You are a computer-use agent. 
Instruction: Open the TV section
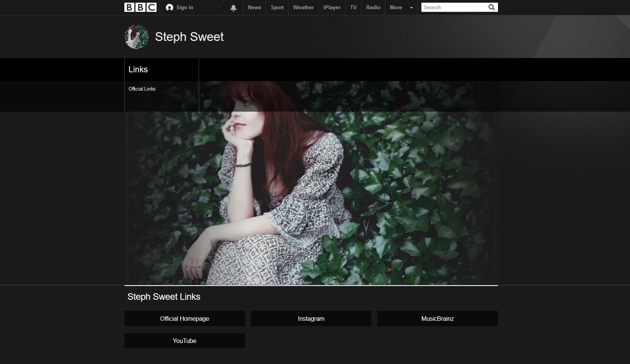pos(354,7)
